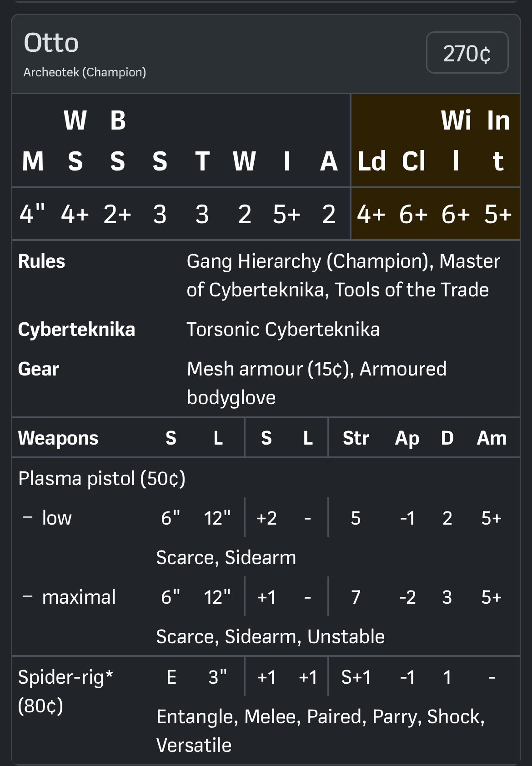Click the Cyberteknika row label
Viewport: 532px width, 766px height.
point(76,330)
